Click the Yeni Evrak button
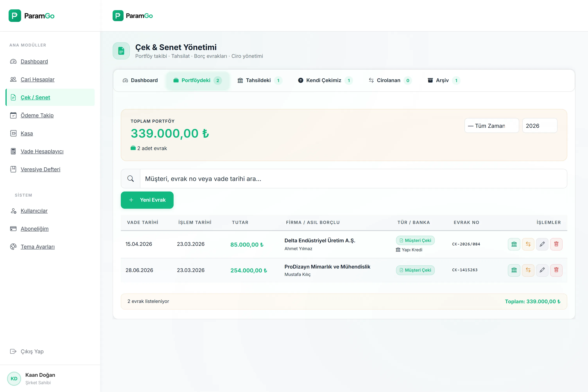This screenshot has width=588, height=392. point(147,200)
